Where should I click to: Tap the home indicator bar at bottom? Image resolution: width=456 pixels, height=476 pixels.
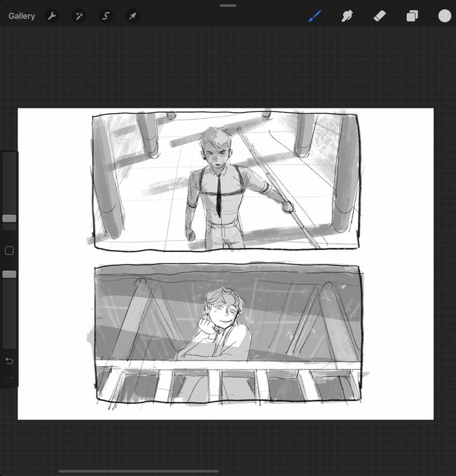coord(138,471)
